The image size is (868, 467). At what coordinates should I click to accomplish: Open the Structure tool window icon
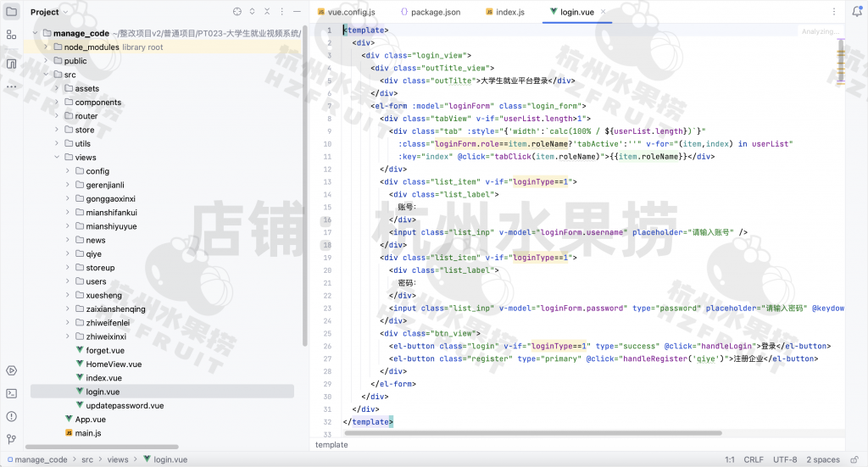tap(11, 35)
